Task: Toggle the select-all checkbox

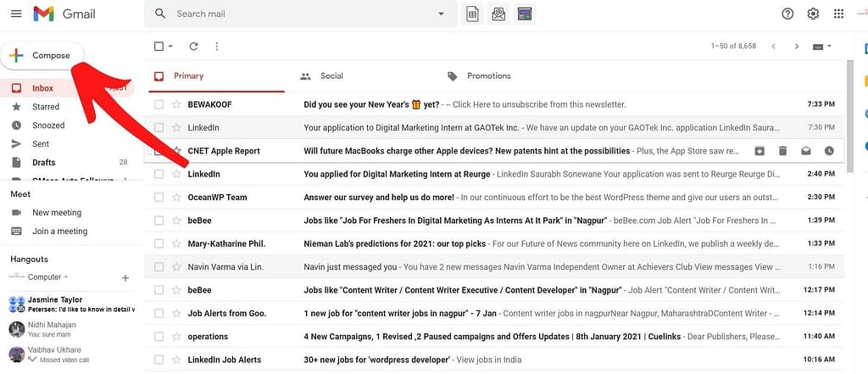Action: pyautogui.click(x=159, y=47)
